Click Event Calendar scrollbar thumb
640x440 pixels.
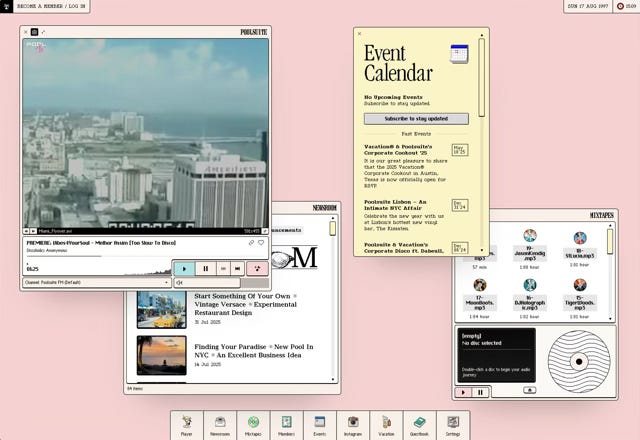[482, 78]
